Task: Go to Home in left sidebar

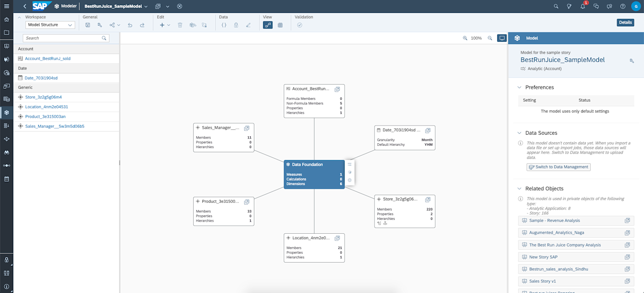Action: [6, 20]
